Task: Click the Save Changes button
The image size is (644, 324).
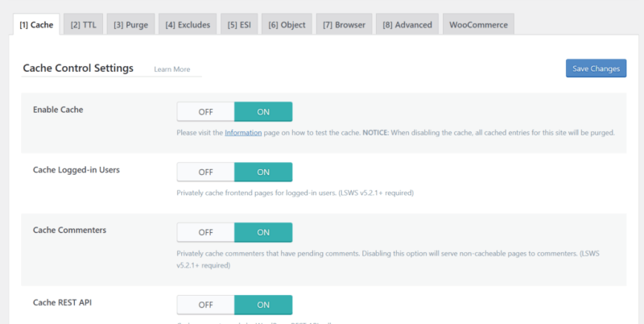Action: point(596,69)
